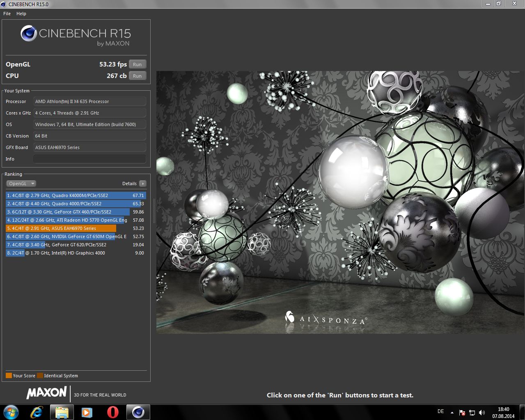Open the Windows Start menu
Screen dimensions: 525x420
10,412
